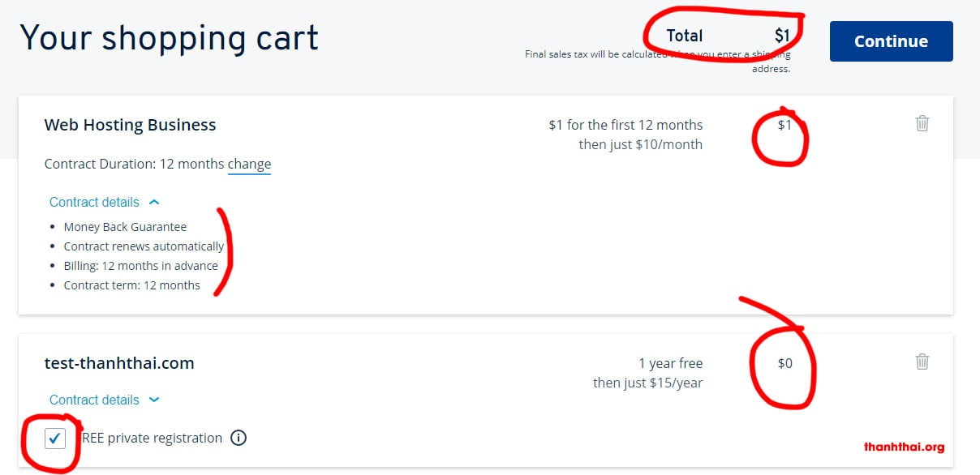Click "Billing: 12 months in advance" item
Image resolution: width=980 pixels, height=475 pixels.
click(140, 266)
